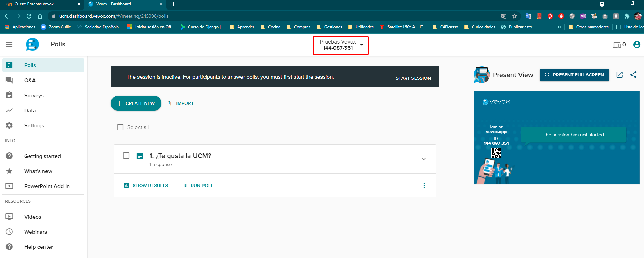Click RE-RUN POLL
The width and height of the screenshot is (644, 258).
pos(198,185)
